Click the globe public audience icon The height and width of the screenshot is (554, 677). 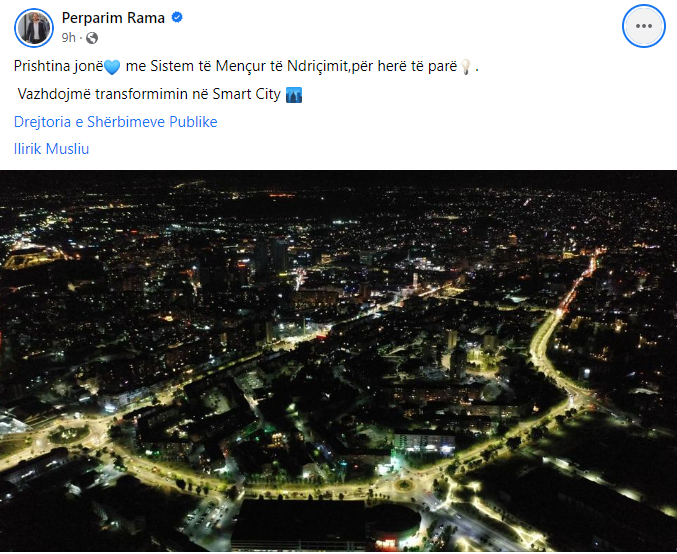tap(92, 38)
